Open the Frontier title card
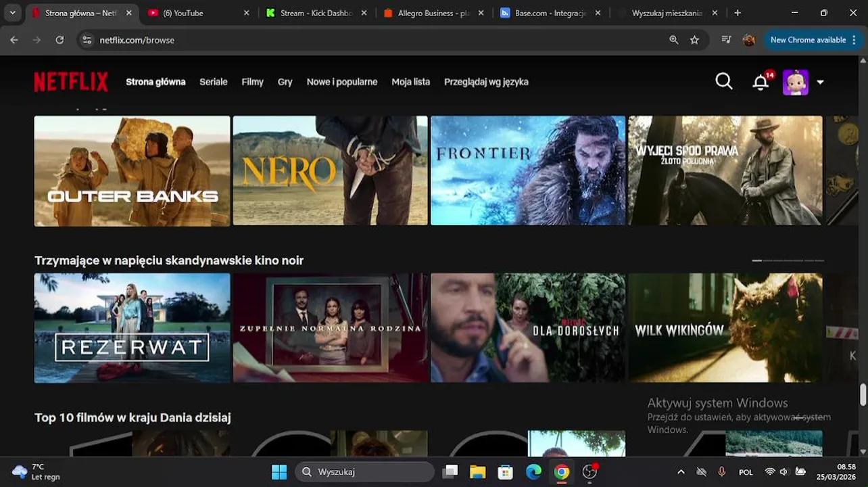 529,170
